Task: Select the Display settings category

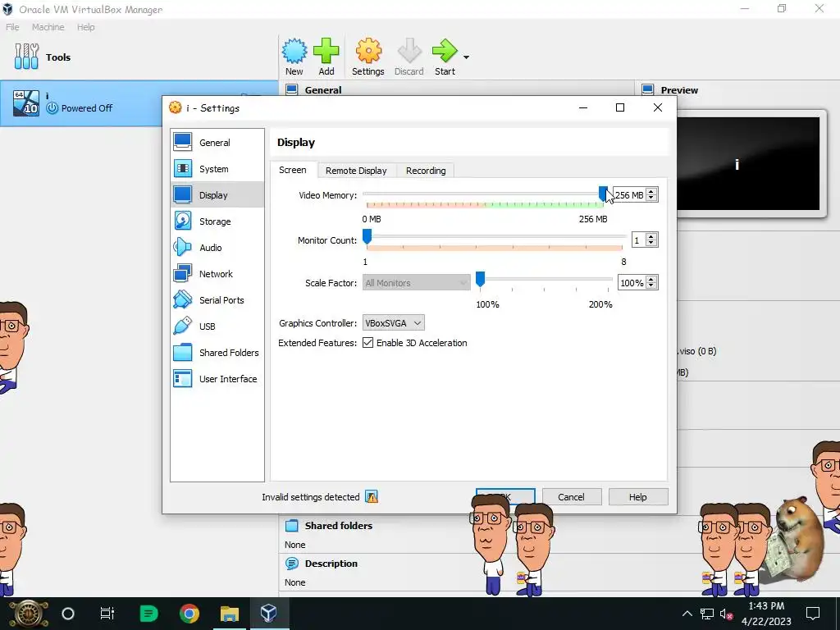Action: (x=217, y=195)
